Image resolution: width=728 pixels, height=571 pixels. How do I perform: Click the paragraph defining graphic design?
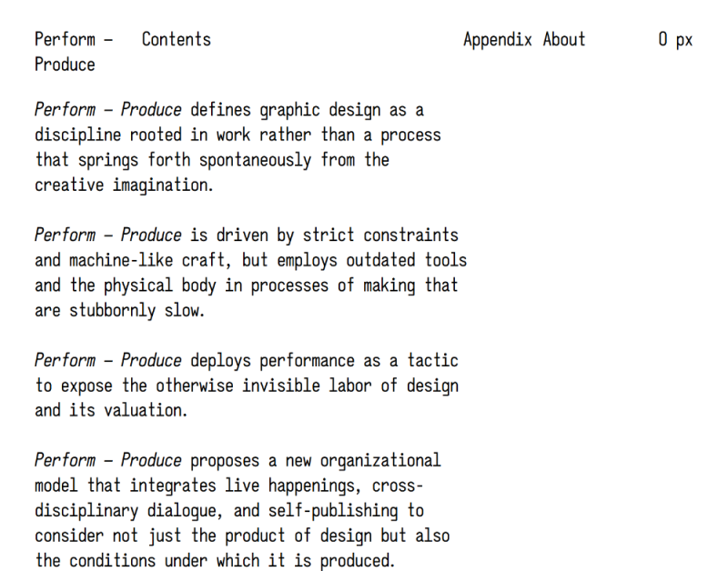click(x=238, y=147)
